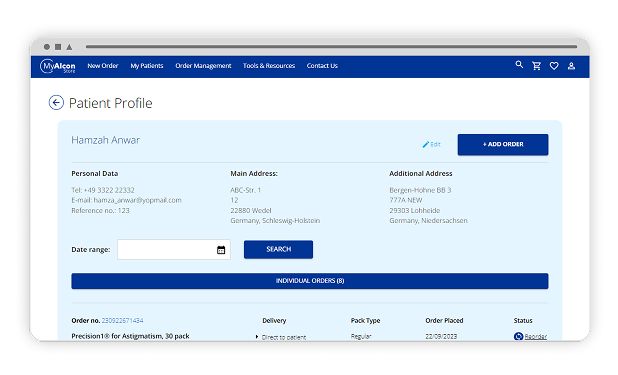Click the square icon in browser frame
The height and width of the screenshot is (375, 618).
tap(58, 47)
